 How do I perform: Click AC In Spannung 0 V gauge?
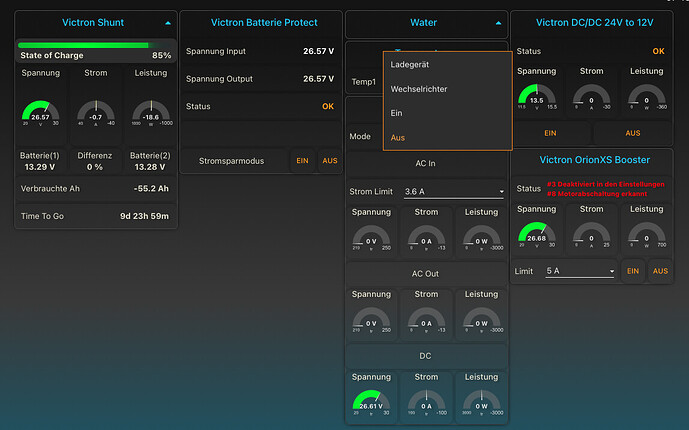pyautogui.click(x=371, y=238)
